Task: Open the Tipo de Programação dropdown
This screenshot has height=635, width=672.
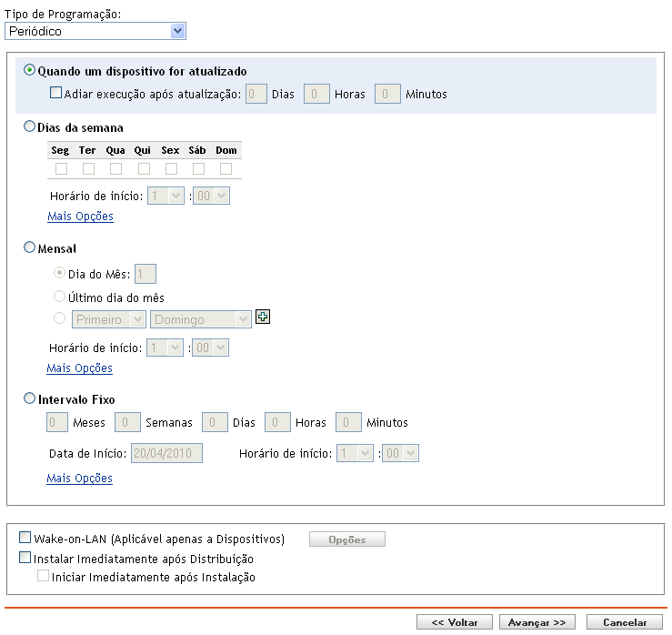Action: [x=95, y=31]
